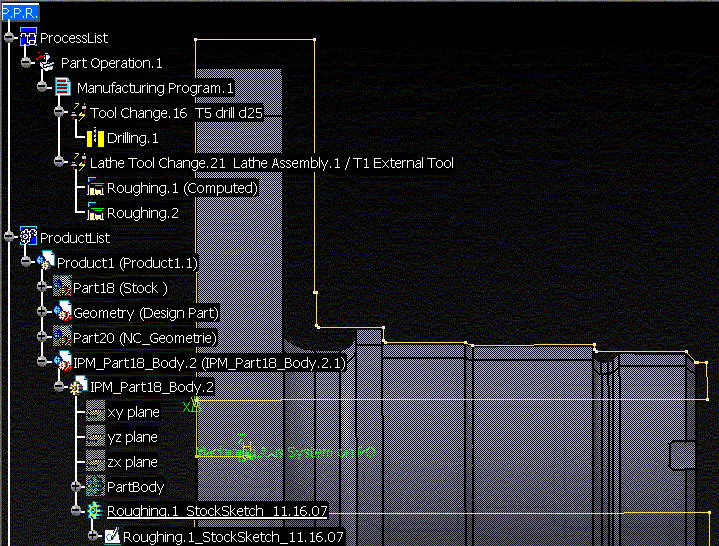Viewport: 719px width, 546px height.
Task: Collapse the Manufacturing Program.1 node
Action: pyautogui.click(x=42, y=88)
